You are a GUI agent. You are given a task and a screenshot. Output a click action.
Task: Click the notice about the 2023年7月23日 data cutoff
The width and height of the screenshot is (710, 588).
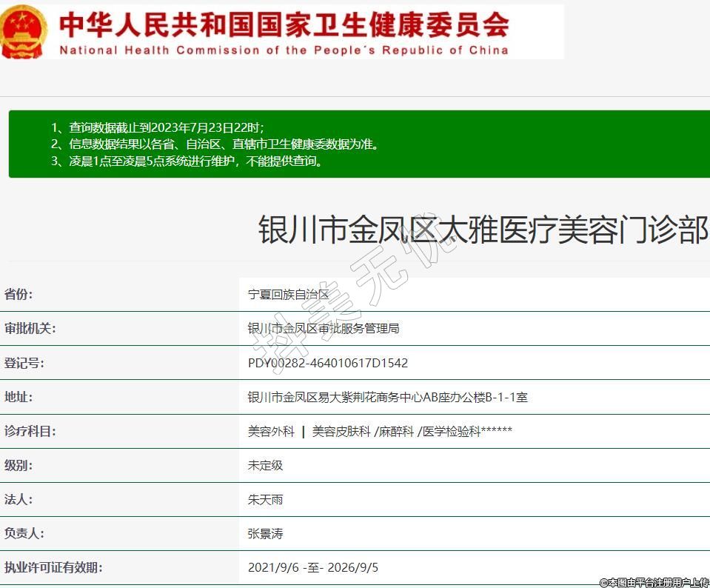coord(157,127)
